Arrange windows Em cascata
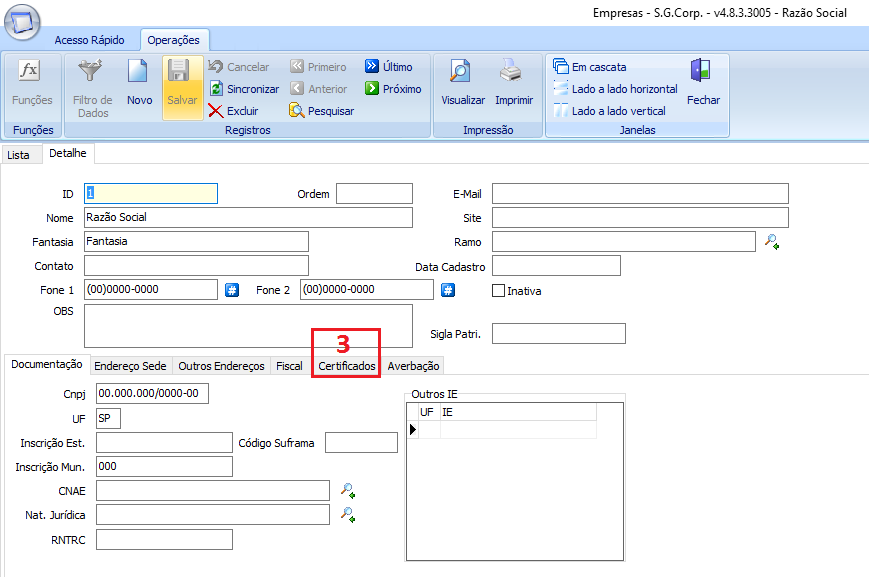This screenshot has height=577, width=869. pos(590,67)
